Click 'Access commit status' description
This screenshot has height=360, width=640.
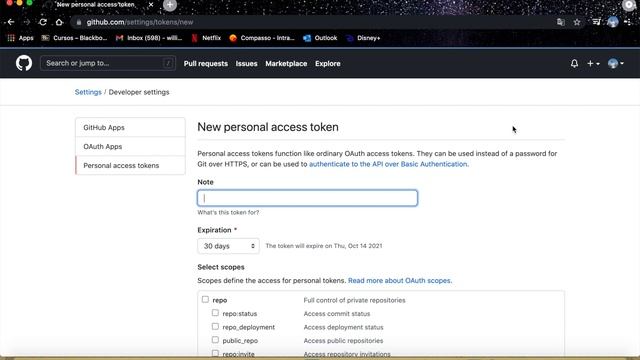[x=337, y=314]
